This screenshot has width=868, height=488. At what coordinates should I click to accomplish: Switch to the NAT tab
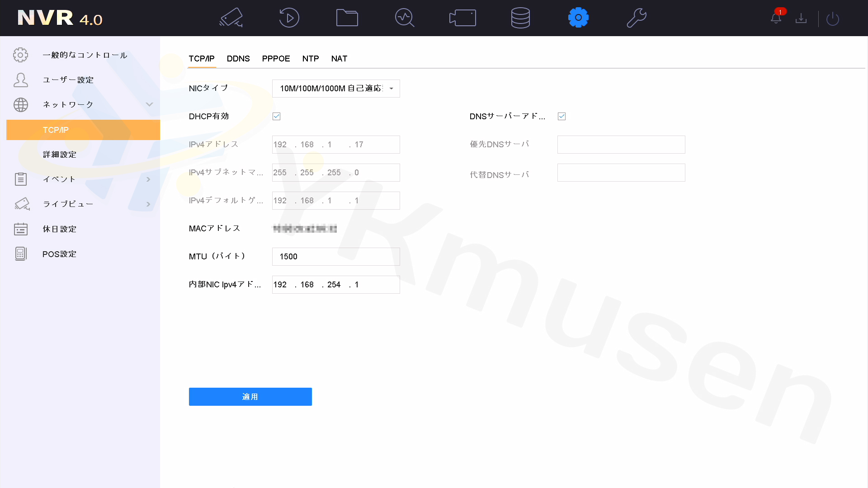tap(339, 59)
